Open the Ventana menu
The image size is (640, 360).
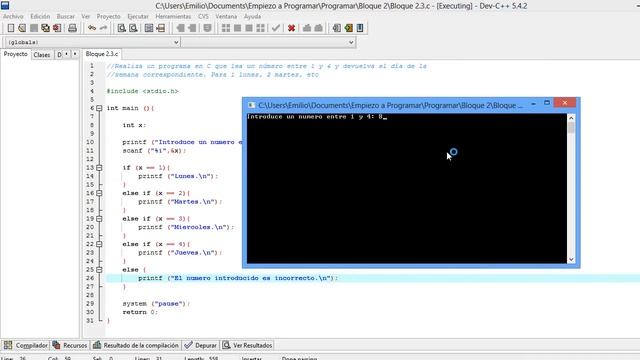pos(226,16)
